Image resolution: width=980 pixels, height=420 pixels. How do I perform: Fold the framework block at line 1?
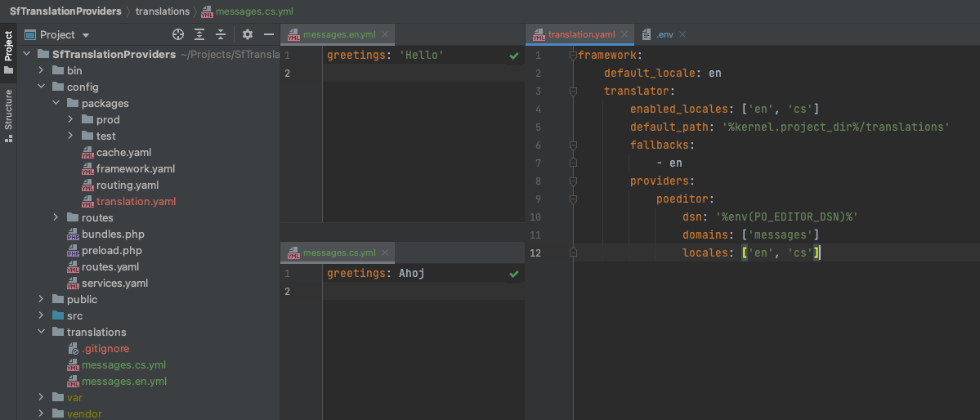[x=572, y=55]
